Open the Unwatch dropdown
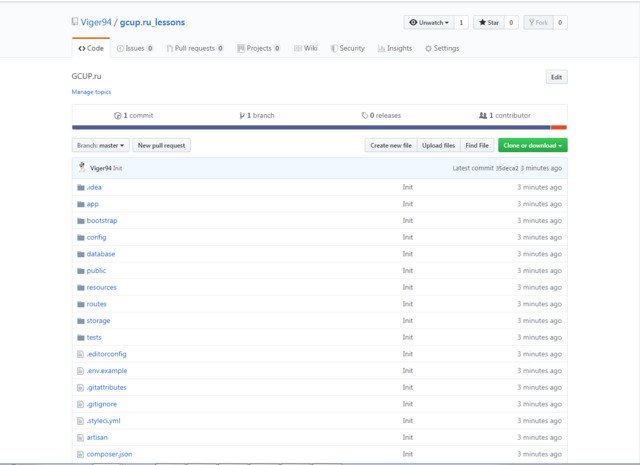This screenshot has height=465, width=640. [429, 22]
